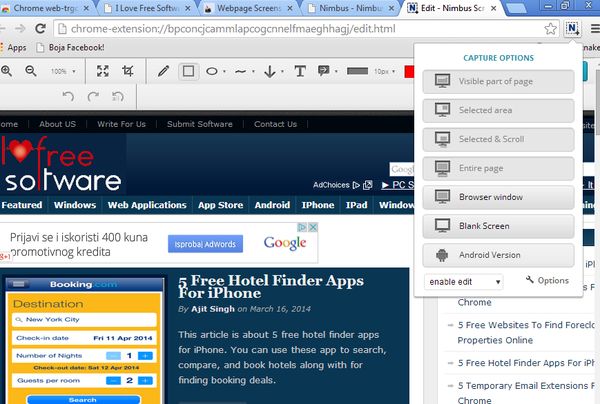Switch to the Nimbus - Nimbus tab

coord(351,8)
